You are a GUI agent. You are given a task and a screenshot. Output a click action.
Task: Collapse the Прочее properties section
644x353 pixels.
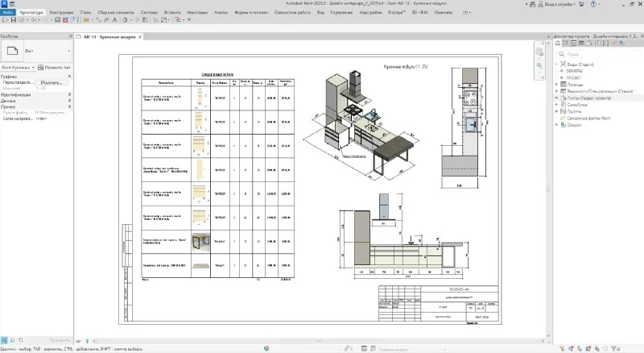coord(69,106)
